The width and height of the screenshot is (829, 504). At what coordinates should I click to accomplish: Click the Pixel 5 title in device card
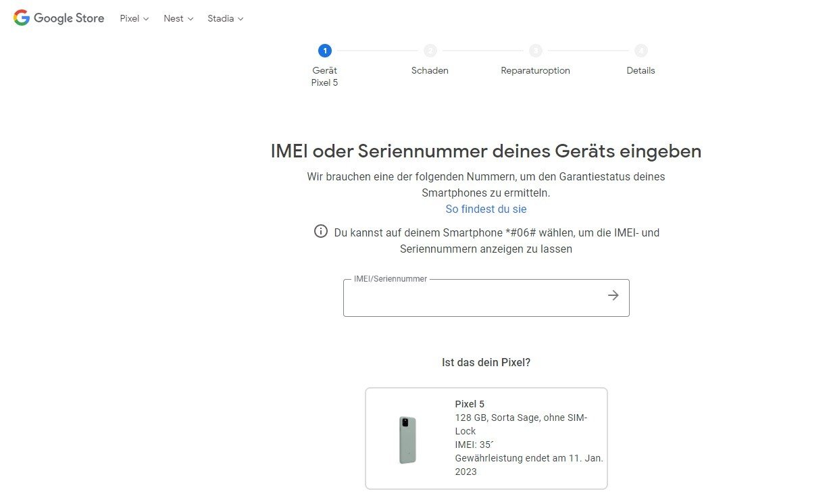tap(470, 404)
